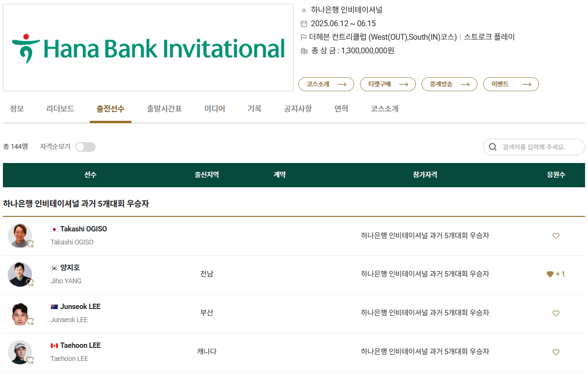The width and height of the screenshot is (588, 375).
Task: Click the calendar icon beside 2025.06.12
Action: (x=304, y=24)
